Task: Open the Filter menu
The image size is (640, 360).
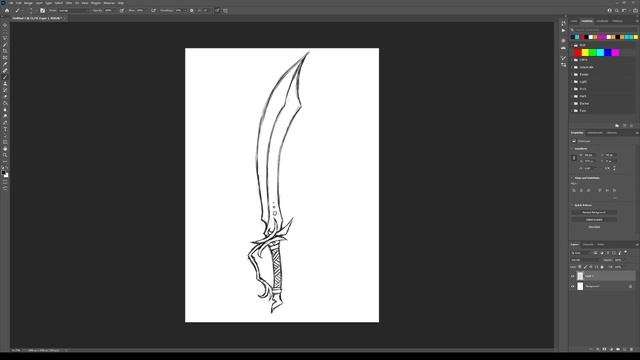Action: click(x=69, y=3)
